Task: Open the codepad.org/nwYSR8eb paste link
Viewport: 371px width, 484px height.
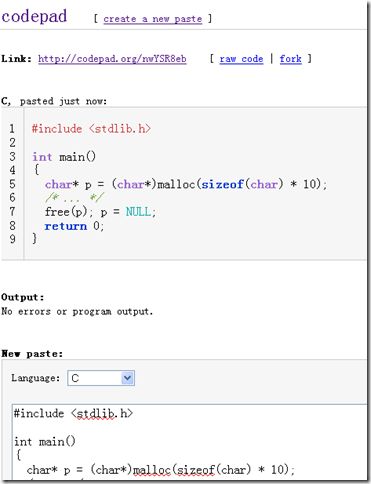Action: (x=112, y=59)
